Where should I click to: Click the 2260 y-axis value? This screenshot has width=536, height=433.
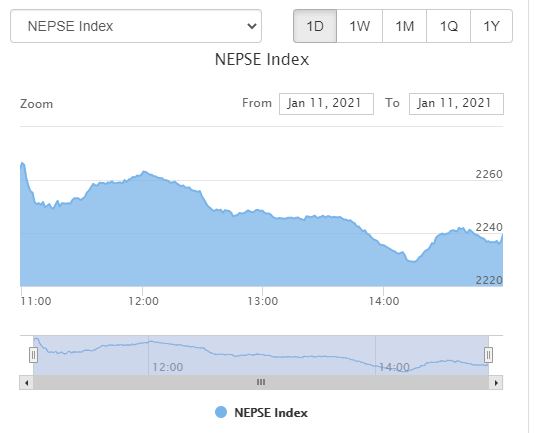(489, 174)
